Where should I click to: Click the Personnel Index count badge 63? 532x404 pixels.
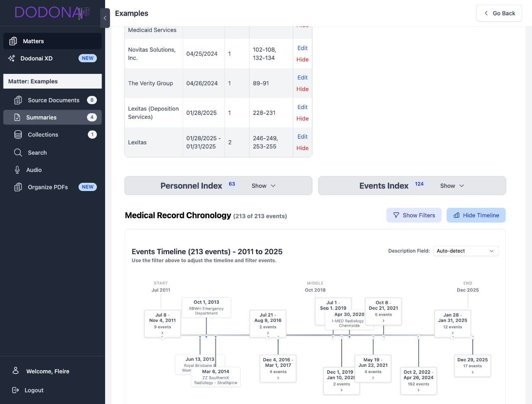[232, 184]
